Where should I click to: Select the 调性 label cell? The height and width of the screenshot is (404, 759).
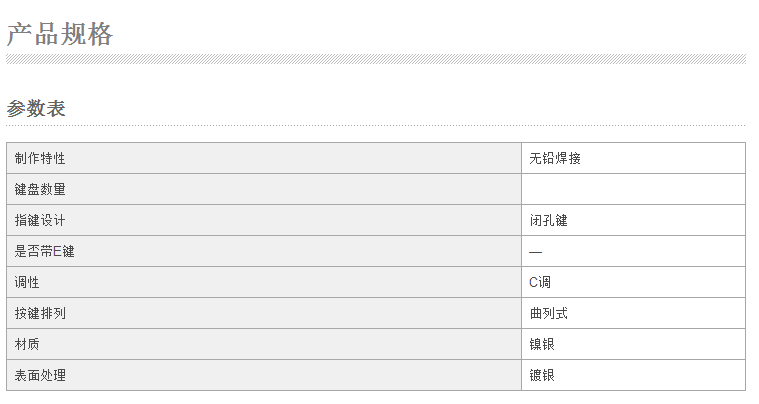click(x=264, y=282)
